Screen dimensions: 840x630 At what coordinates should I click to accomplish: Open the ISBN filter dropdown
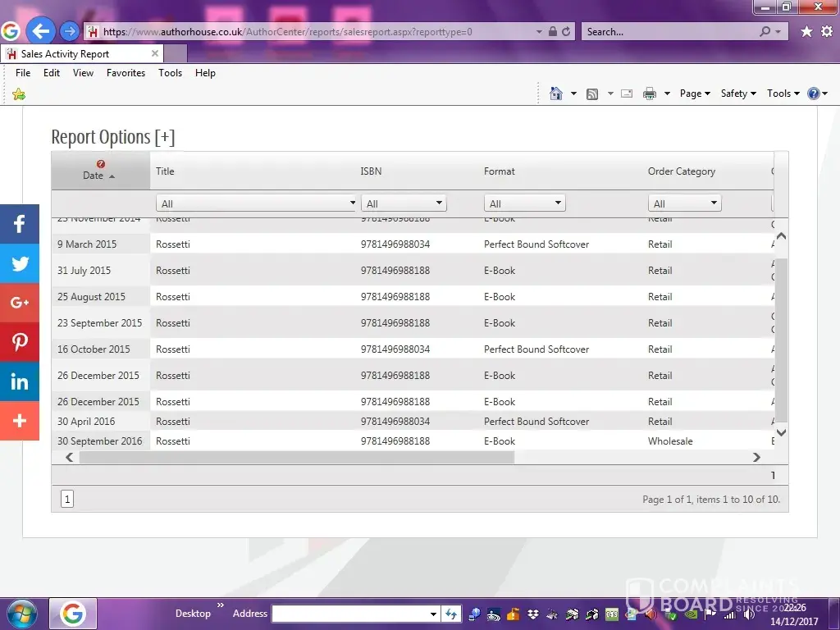point(404,203)
